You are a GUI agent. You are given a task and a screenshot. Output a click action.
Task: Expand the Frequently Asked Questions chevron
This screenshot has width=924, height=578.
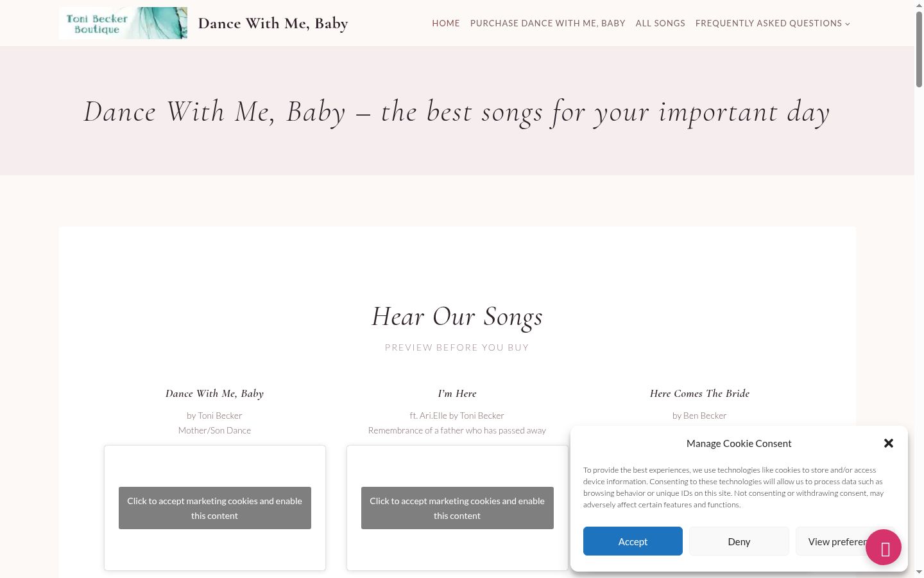pyautogui.click(x=848, y=24)
